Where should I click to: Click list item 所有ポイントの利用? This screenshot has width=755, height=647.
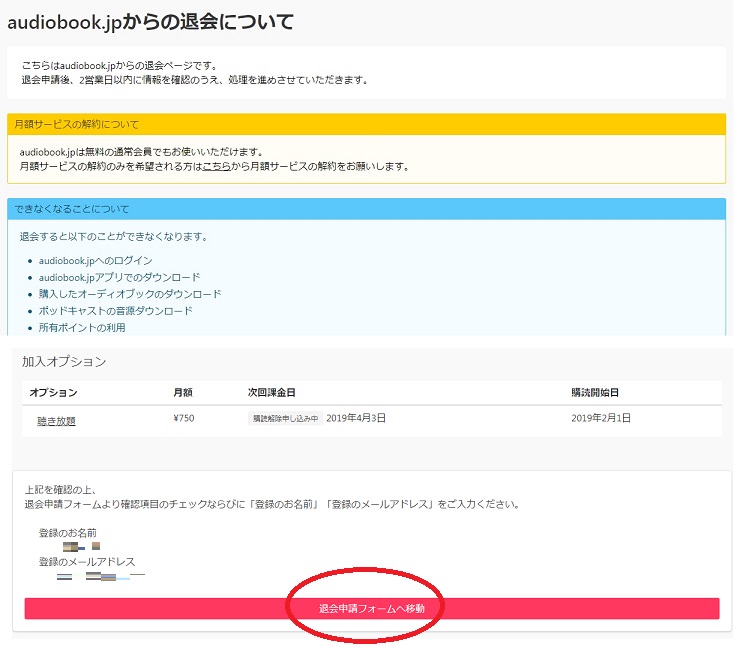[82, 328]
